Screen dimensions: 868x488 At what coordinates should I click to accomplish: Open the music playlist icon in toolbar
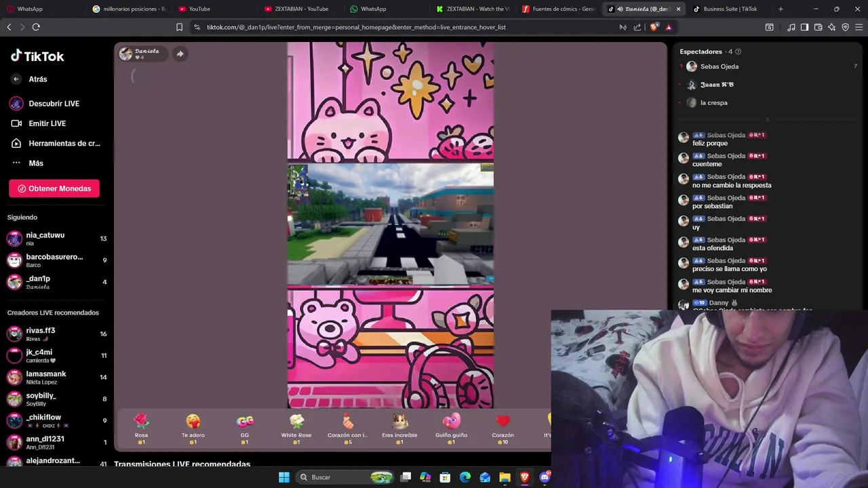tap(791, 27)
